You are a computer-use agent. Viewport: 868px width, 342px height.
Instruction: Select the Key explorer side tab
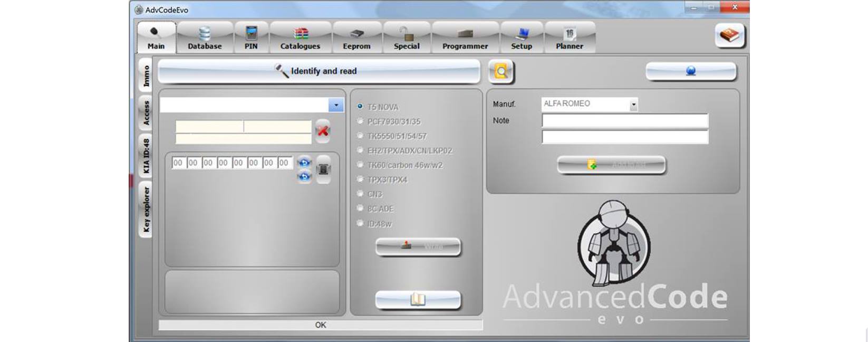coord(146,210)
